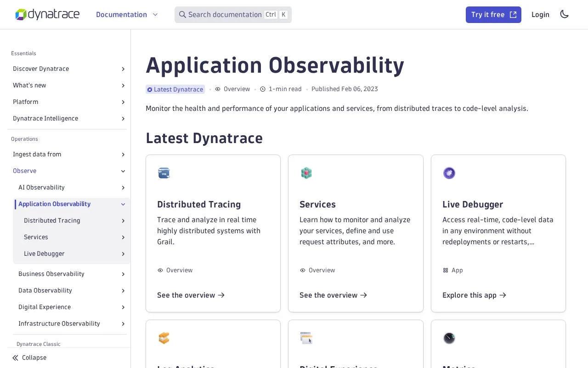This screenshot has height=368, width=588.
Task: Expand AI Observability chevron
Action: (123, 188)
